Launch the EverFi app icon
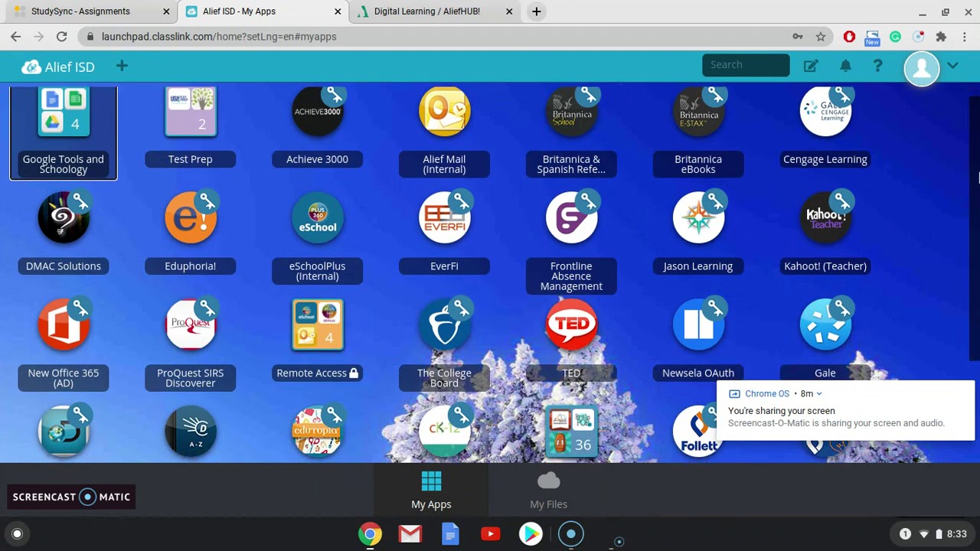This screenshot has width=980, height=551. (x=444, y=218)
